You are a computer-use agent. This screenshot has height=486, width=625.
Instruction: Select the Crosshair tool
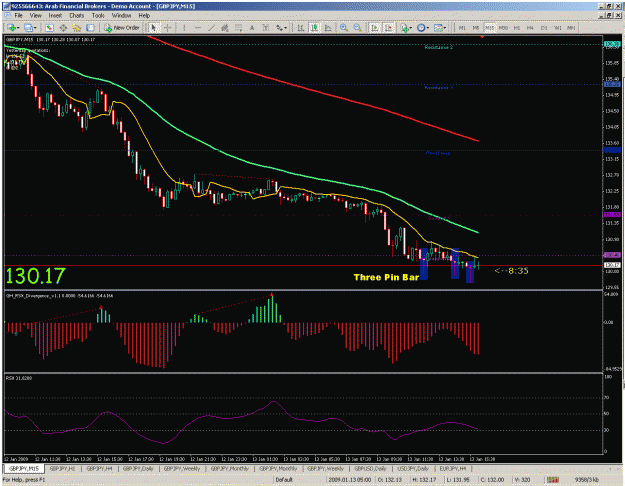coord(168,28)
